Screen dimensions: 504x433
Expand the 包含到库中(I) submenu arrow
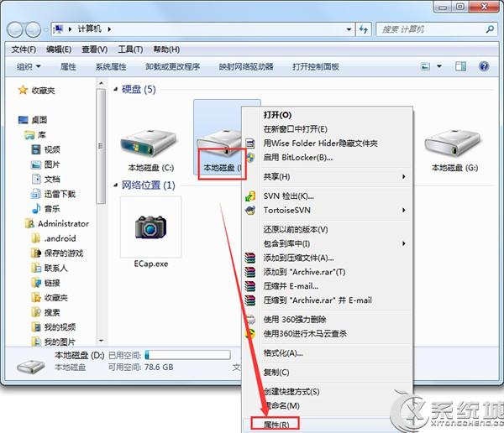pos(404,243)
